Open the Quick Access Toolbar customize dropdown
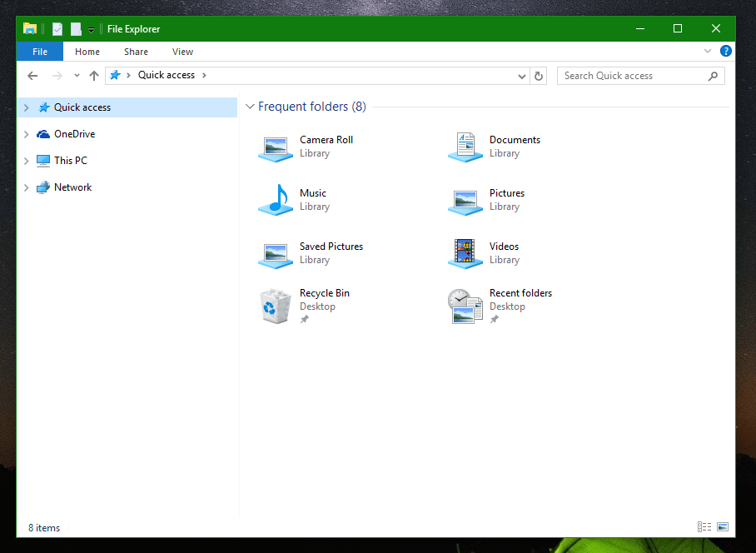This screenshot has width=756, height=553. click(x=90, y=28)
